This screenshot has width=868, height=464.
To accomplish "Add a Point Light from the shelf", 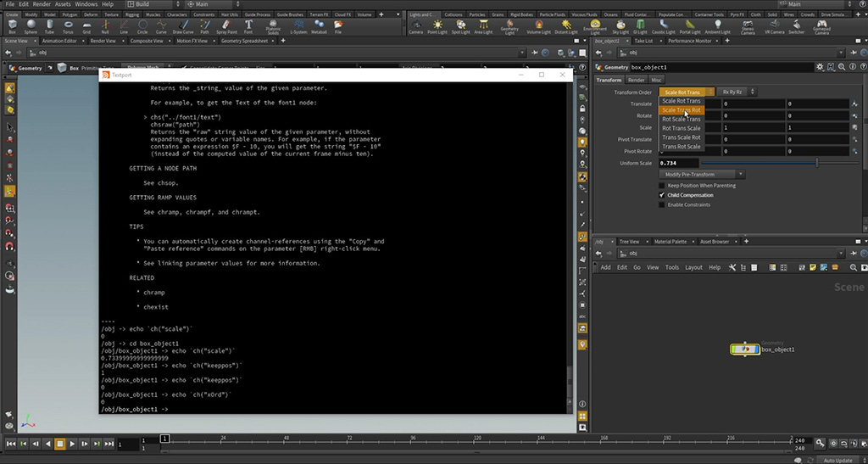I will (438, 26).
